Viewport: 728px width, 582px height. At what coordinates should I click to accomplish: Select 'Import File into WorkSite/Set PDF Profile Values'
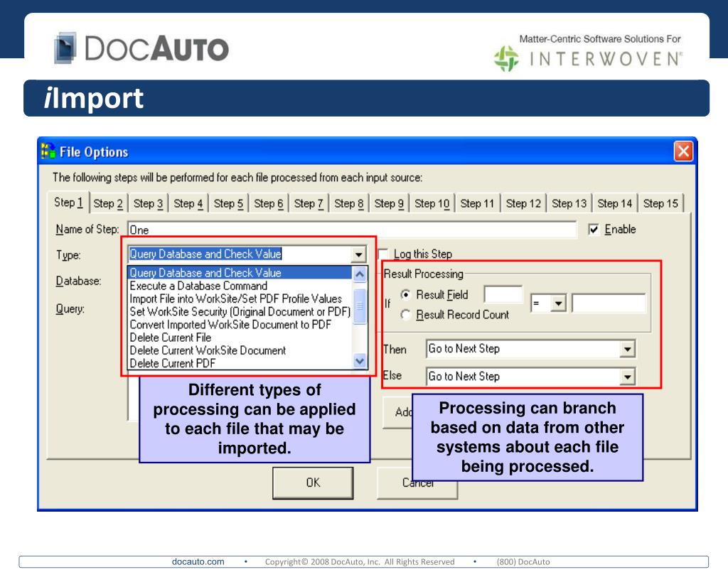(240, 298)
